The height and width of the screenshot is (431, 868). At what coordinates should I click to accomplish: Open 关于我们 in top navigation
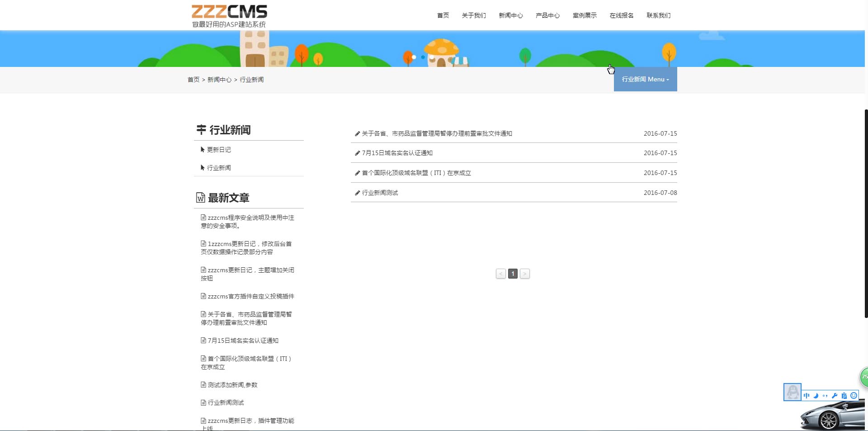click(474, 15)
